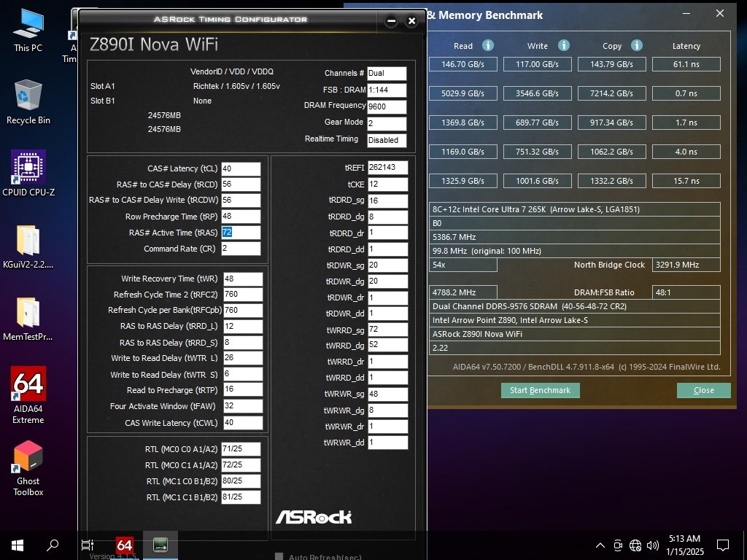Launch CPUID CPU-Z desktop shortcut

[x=28, y=174]
